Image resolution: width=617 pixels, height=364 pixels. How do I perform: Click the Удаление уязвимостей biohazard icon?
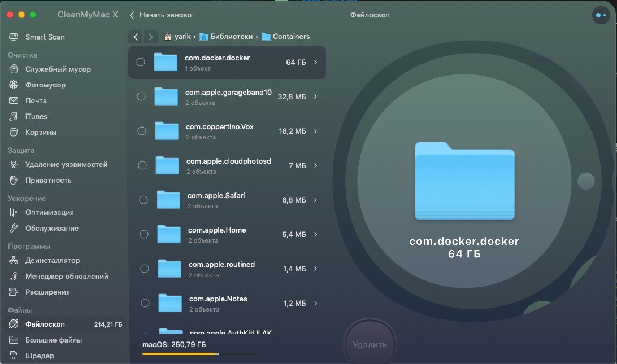[x=14, y=164]
